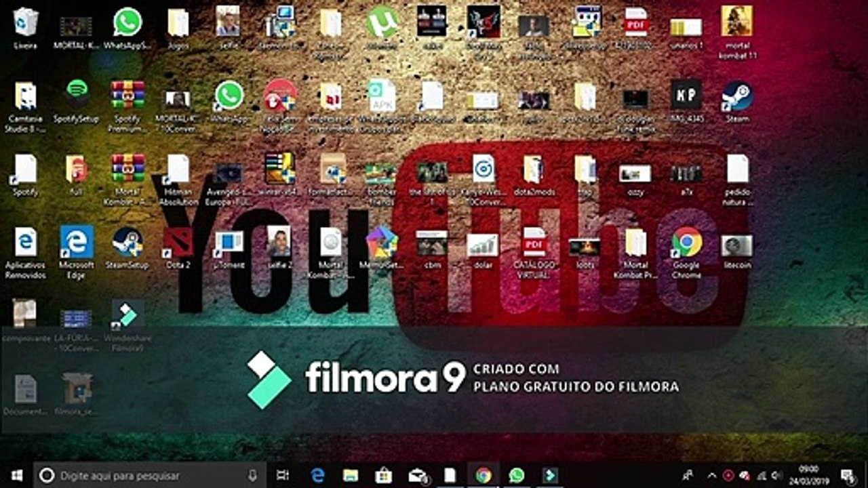Click the 'Digite aqui para pesquisar' search box
This screenshot has width=868, height=488.
coord(149,475)
